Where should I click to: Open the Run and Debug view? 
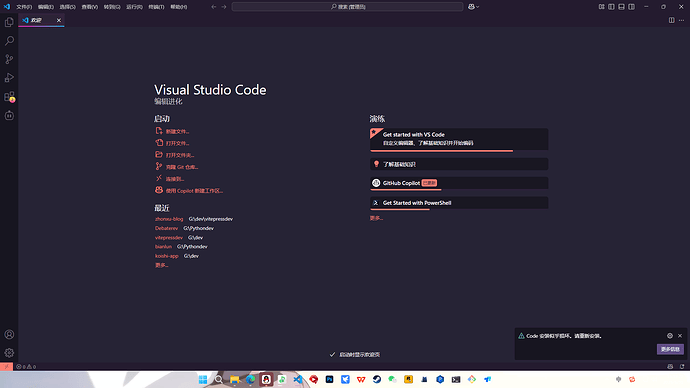9,77
